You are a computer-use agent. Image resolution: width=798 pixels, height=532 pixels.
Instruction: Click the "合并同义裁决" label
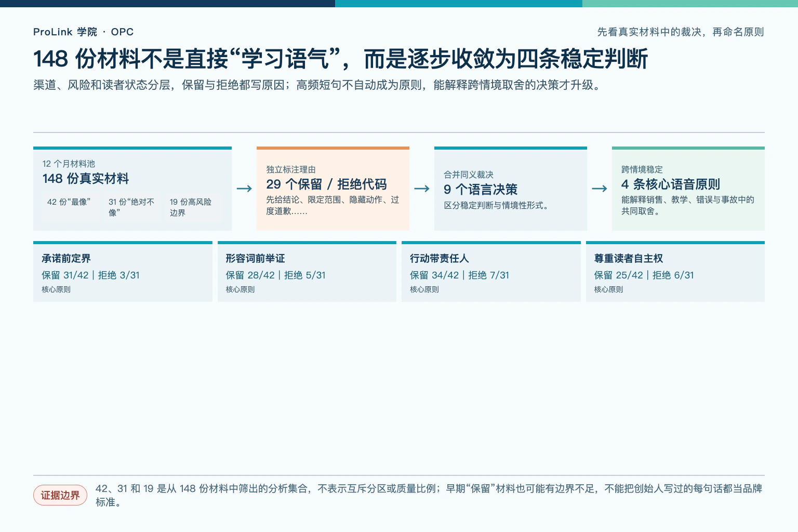(469, 175)
